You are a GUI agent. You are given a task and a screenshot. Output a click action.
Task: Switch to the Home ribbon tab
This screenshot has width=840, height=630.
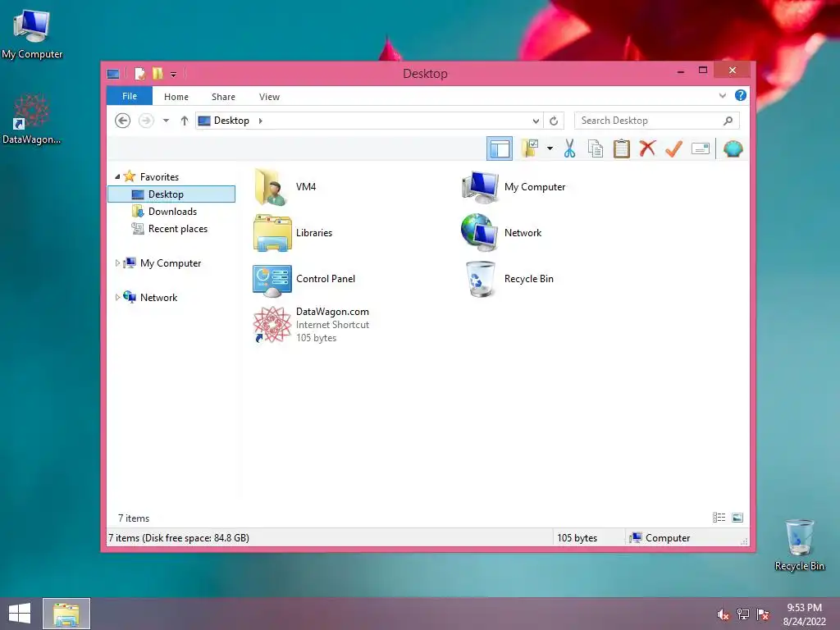[x=176, y=97]
